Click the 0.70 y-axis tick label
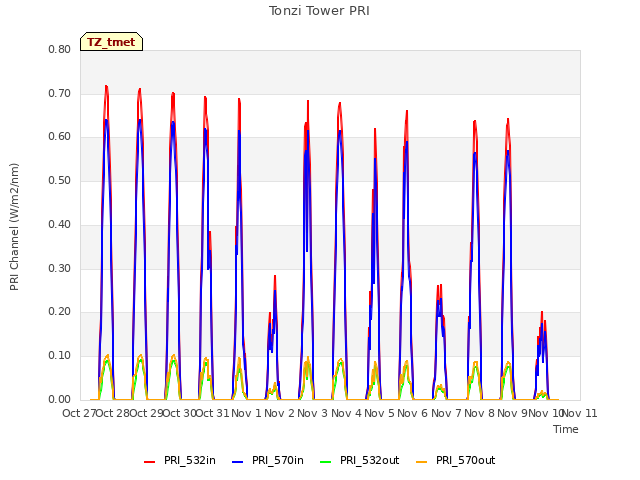 click(60, 93)
